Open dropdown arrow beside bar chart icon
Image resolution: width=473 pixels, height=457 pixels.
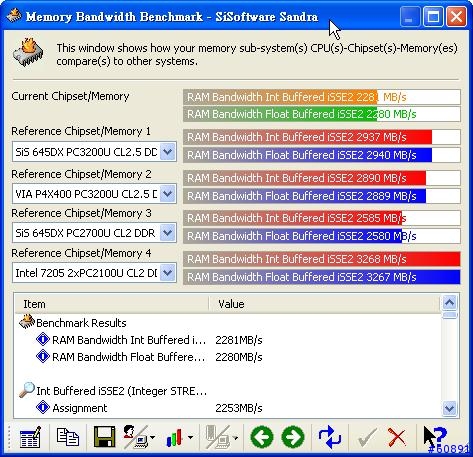point(190,437)
